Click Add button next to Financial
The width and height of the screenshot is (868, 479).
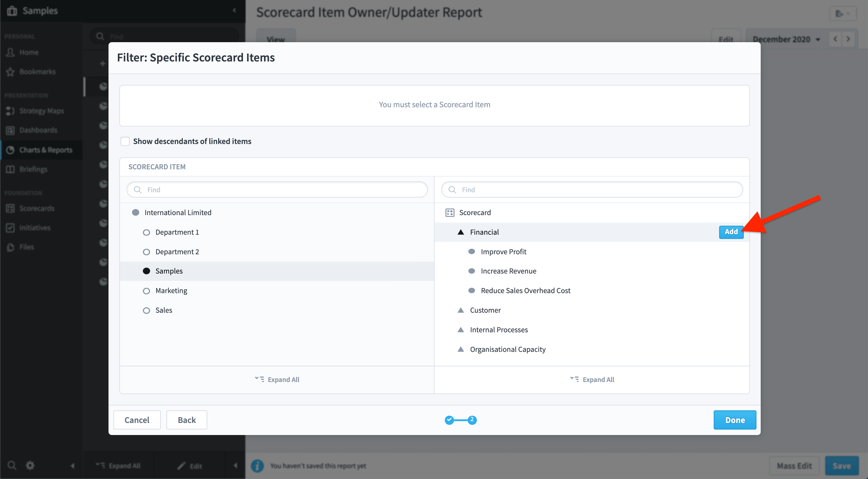(x=731, y=232)
